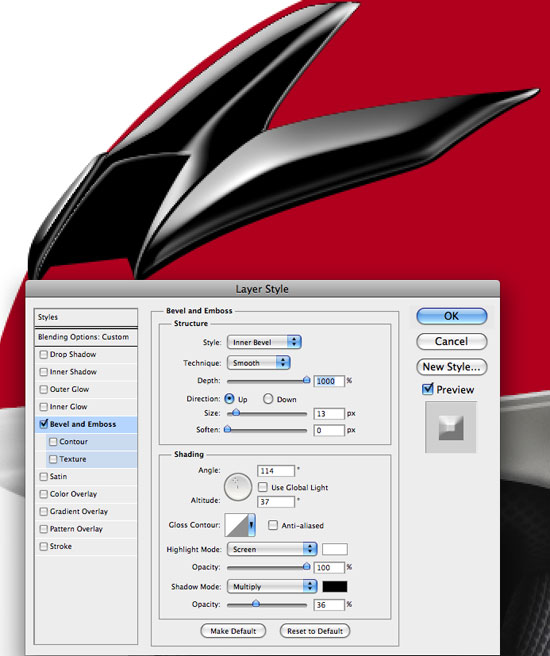Image resolution: width=550 pixels, height=656 pixels.
Task: Click the Highlight Opacity field 100
Action: coord(329,568)
